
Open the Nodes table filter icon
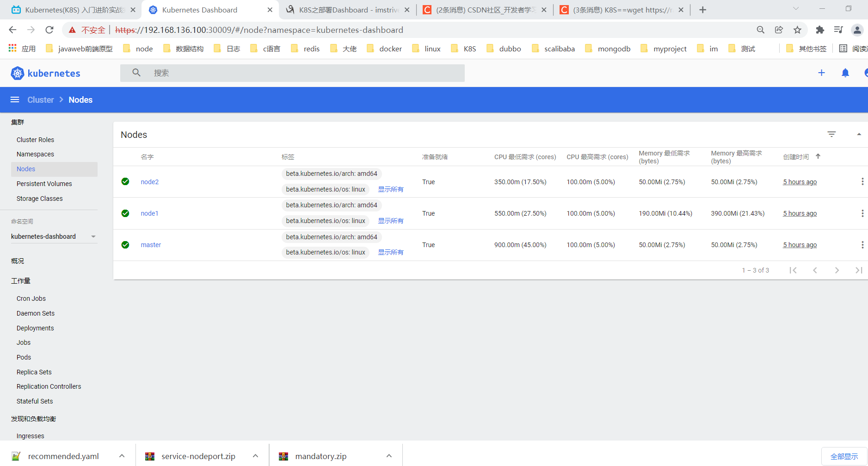[x=831, y=134]
